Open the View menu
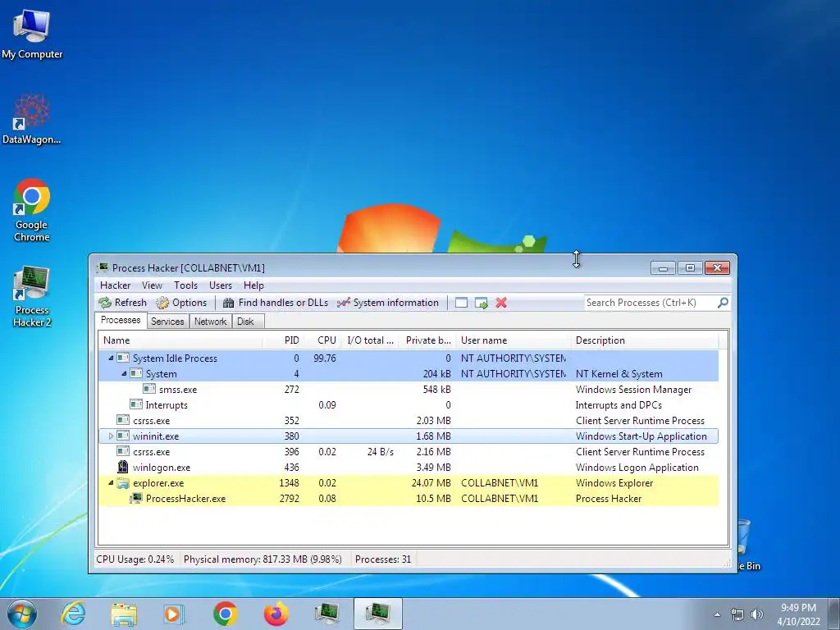Viewport: 840px width, 630px height. click(152, 285)
